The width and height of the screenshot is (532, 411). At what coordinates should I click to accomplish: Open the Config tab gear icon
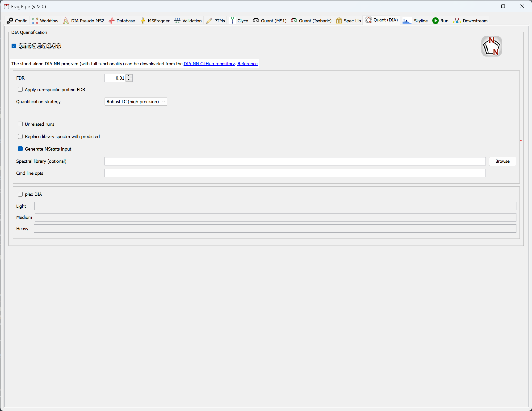pyautogui.click(x=10, y=21)
